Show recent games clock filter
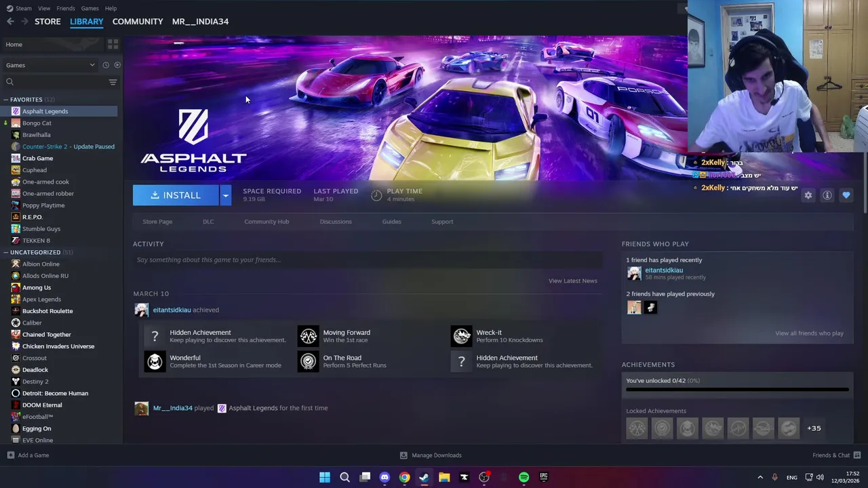868x488 pixels. click(x=106, y=65)
